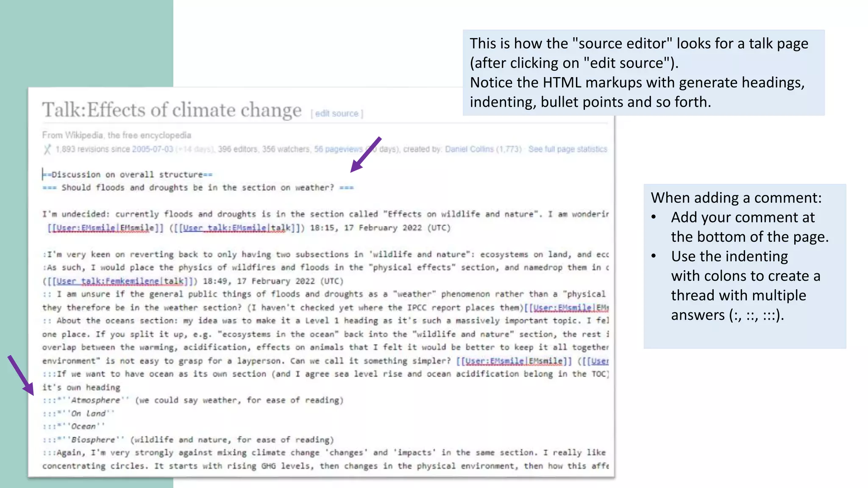Click [[User talk:Femkemilene|talk]] markup
The image size is (868, 488).
120,281
